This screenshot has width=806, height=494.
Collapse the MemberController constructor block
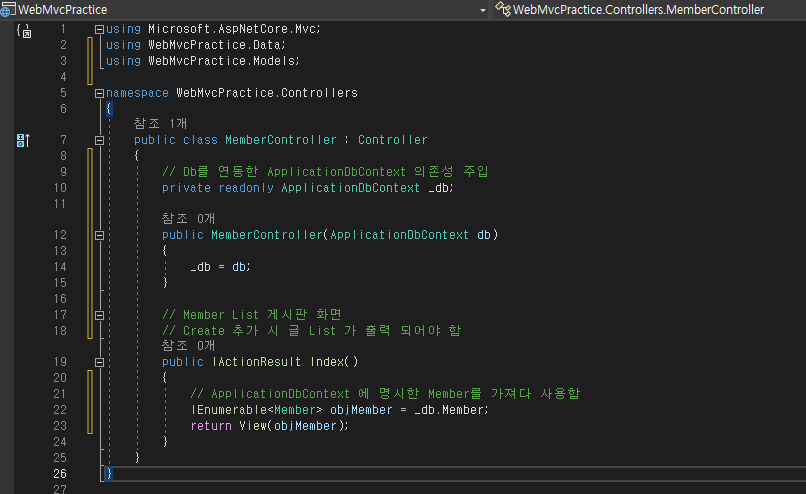[x=99, y=235]
